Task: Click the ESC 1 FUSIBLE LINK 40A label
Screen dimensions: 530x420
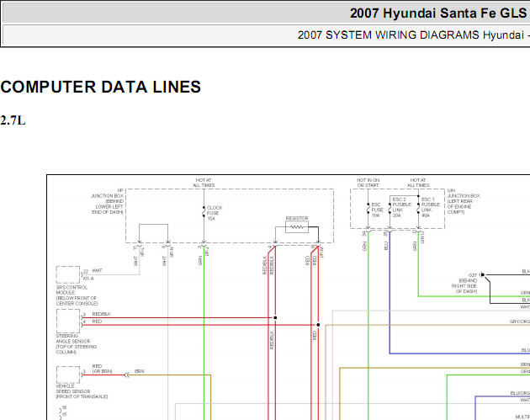Action: pyautogui.click(x=430, y=207)
